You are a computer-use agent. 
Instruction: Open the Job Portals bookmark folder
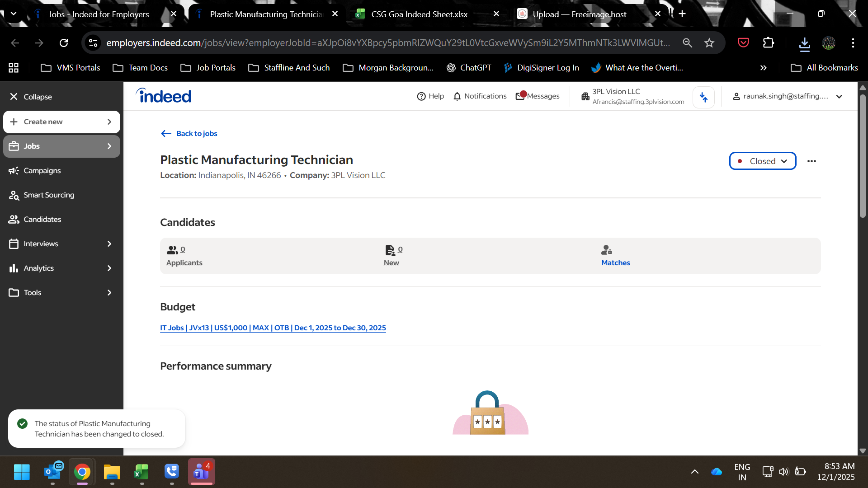(208, 68)
